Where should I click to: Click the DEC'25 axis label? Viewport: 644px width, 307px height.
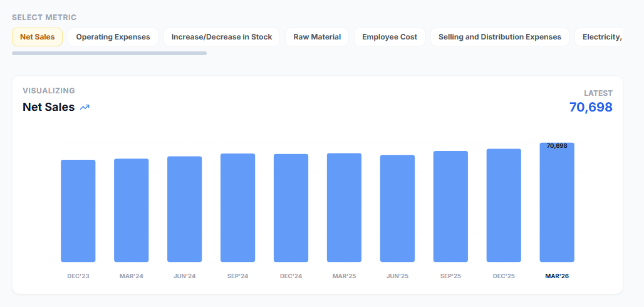pyautogui.click(x=504, y=276)
